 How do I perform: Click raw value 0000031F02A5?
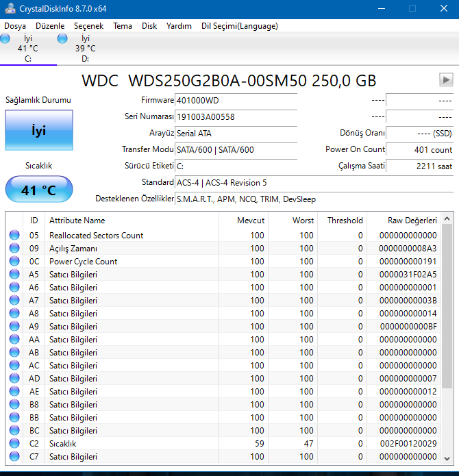[408, 275]
